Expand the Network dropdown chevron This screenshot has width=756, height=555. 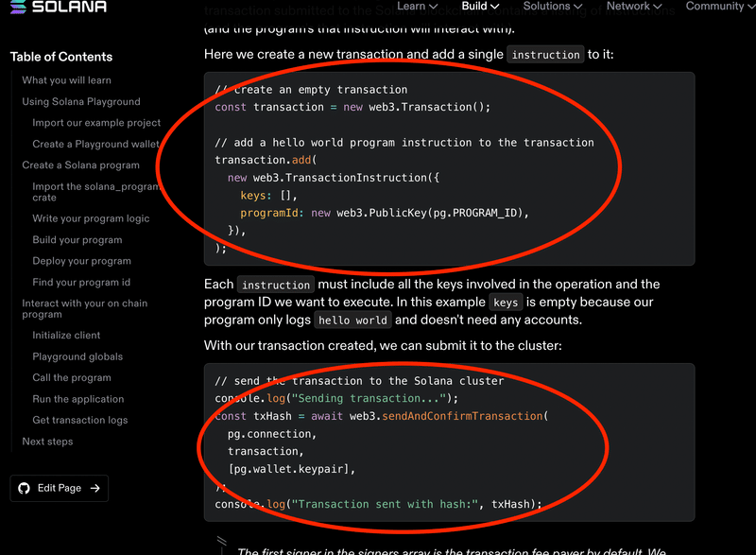(657, 7)
